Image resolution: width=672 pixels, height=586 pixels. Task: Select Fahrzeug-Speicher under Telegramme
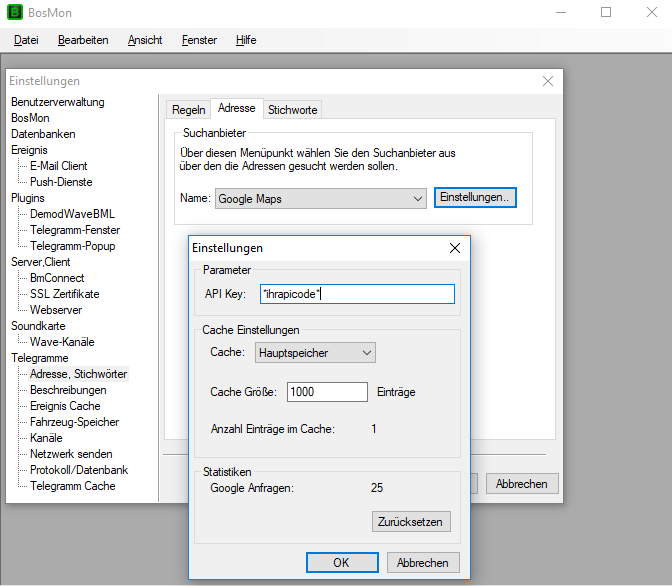[75, 422]
